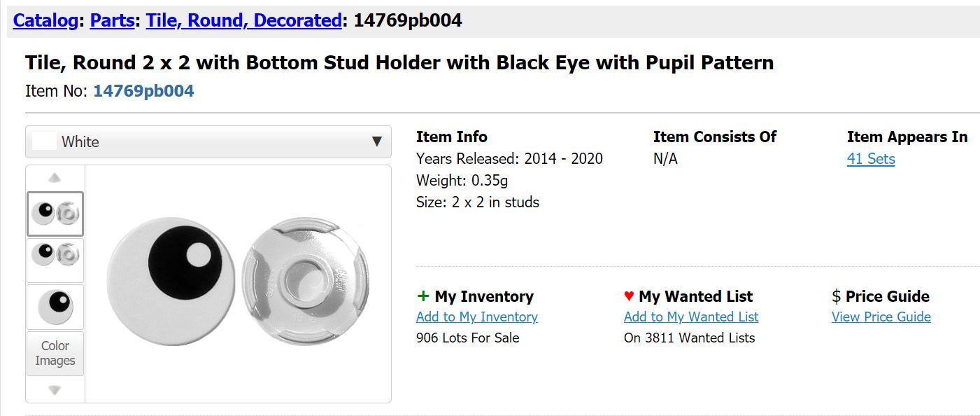Open View Price Guide link
Screen dimensions: 980x416
[x=881, y=317]
